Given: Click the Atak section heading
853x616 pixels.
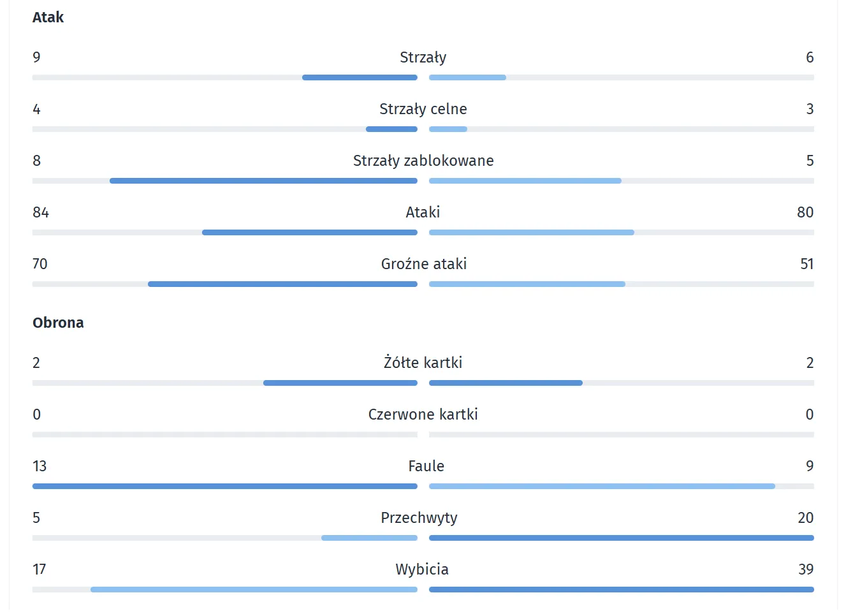Looking at the screenshot, I should (x=48, y=17).
